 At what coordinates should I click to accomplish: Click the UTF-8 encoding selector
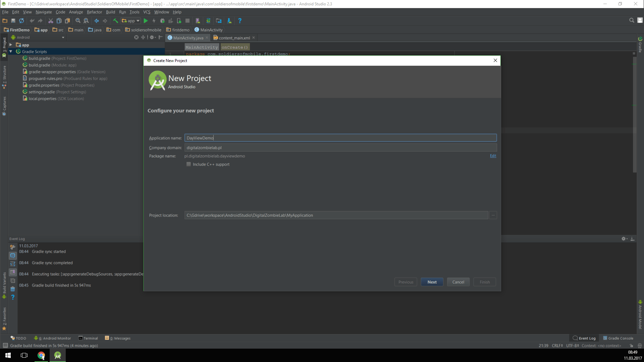[x=573, y=346]
